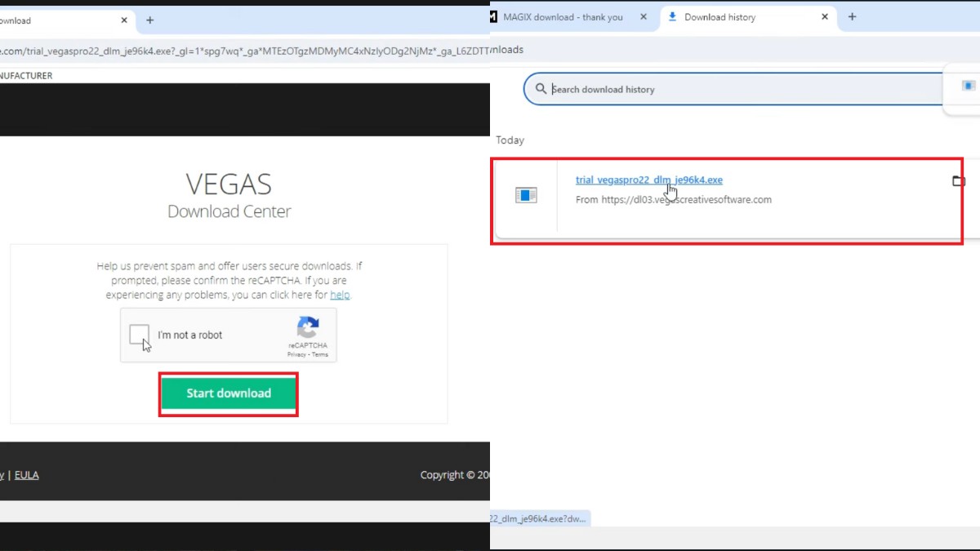Click the Download history tab download icon
The height and width of the screenshot is (551, 980).
coord(672,17)
